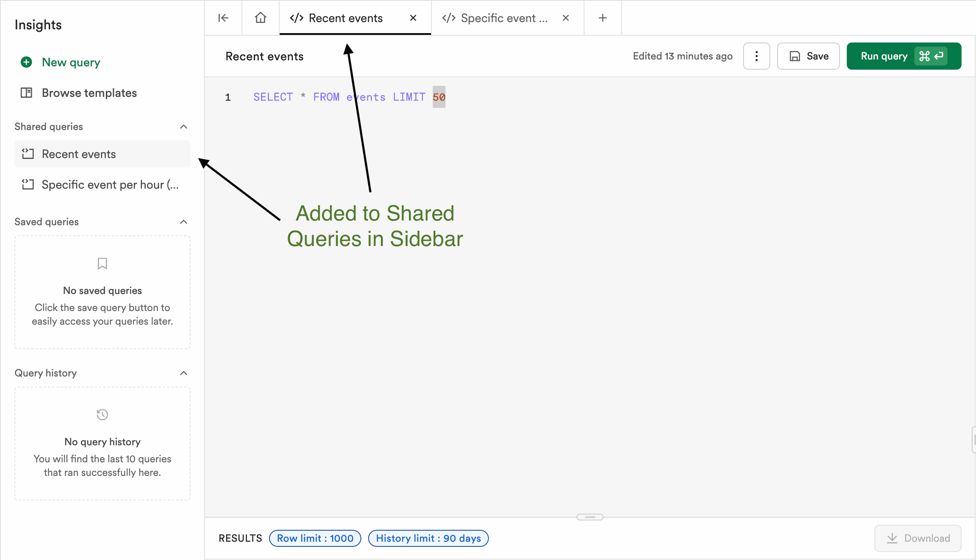Run the query with the Run query button
The image size is (976, 560).
(x=904, y=56)
